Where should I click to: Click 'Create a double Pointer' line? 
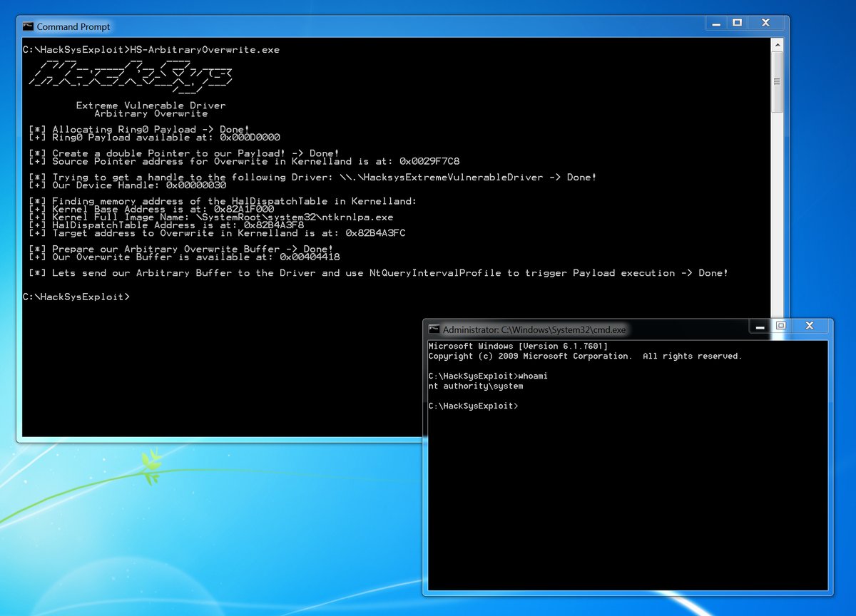pos(184,153)
